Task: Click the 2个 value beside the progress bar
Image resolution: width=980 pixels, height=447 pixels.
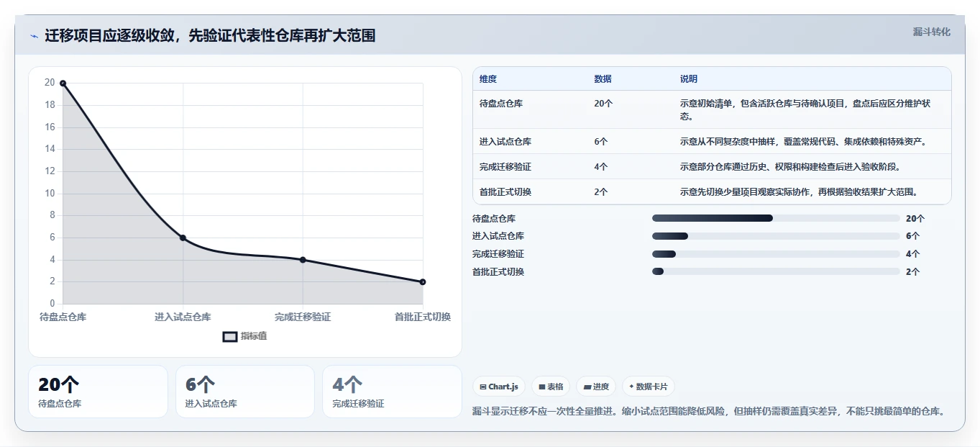Action: [x=912, y=272]
